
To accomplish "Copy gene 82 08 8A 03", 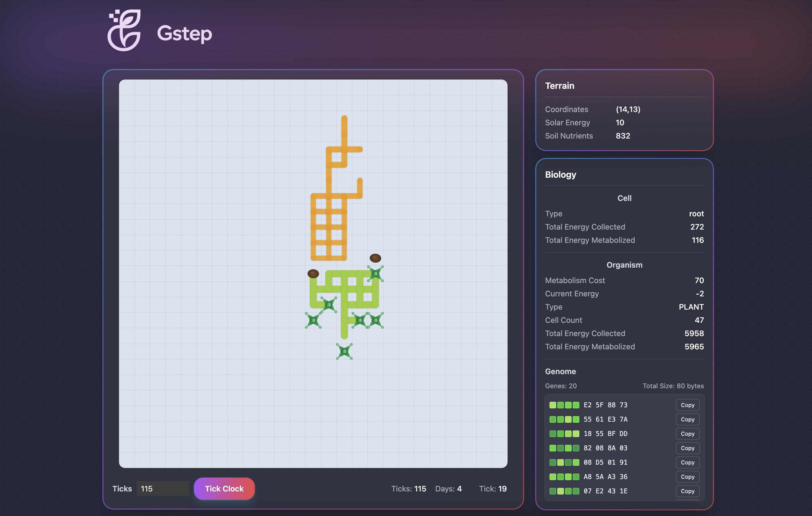I will tap(687, 448).
